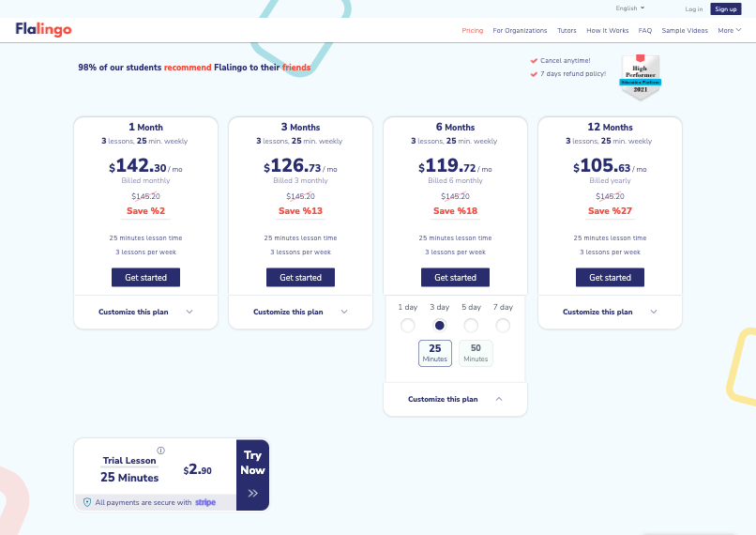The height and width of the screenshot is (535, 756).
Task: Click the Log in link
Action: coord(694,9)
